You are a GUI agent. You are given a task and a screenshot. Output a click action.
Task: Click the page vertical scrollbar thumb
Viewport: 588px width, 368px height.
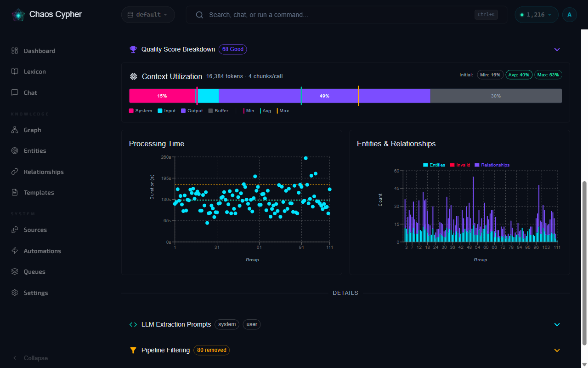click(x=584, y=262)
